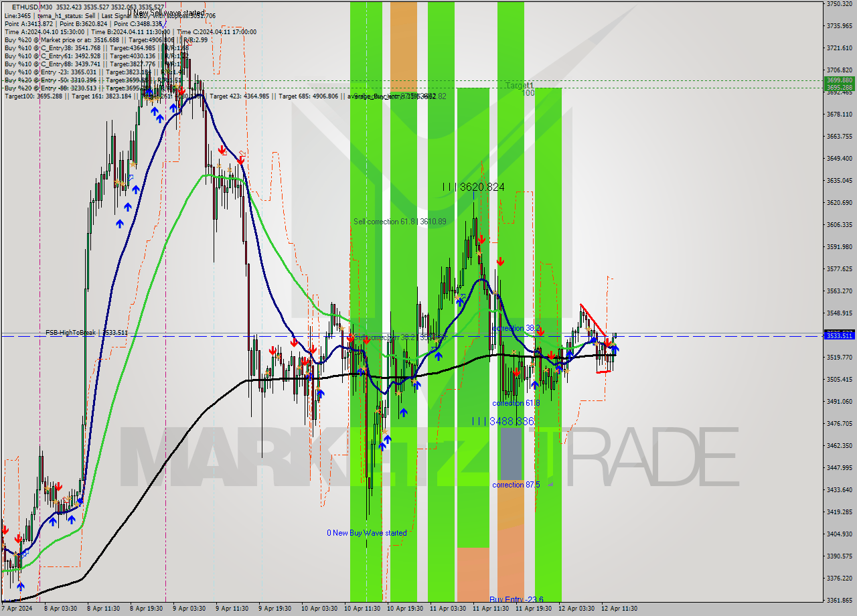857x616 pixels.
Task: Click price axis value 3591.980
Action: coord(839,247)
